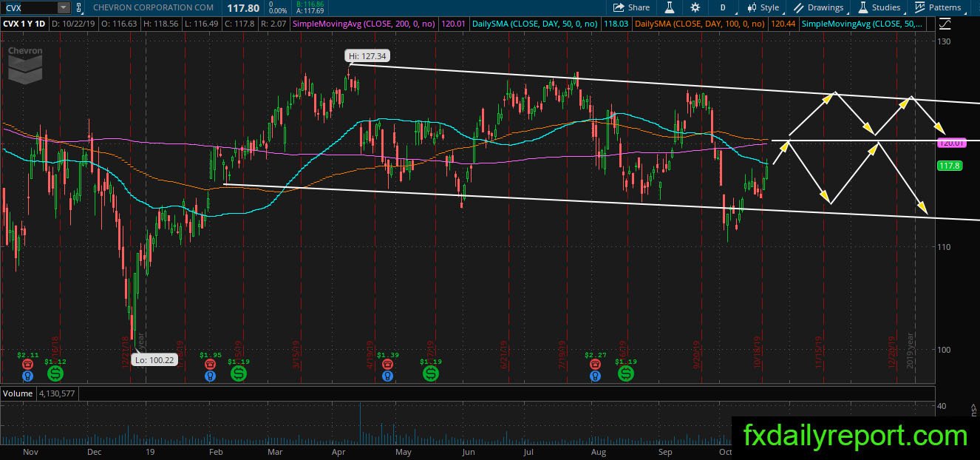Open the Drawings menu
The height and width of the screenshot is (460, 980).
pyautogui.click(x=819, y=7)
